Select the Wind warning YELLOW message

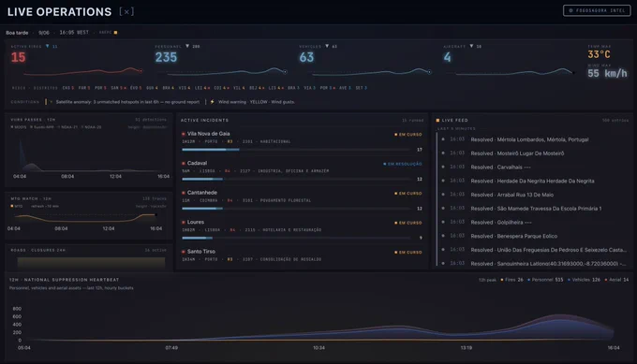(257, 102)
